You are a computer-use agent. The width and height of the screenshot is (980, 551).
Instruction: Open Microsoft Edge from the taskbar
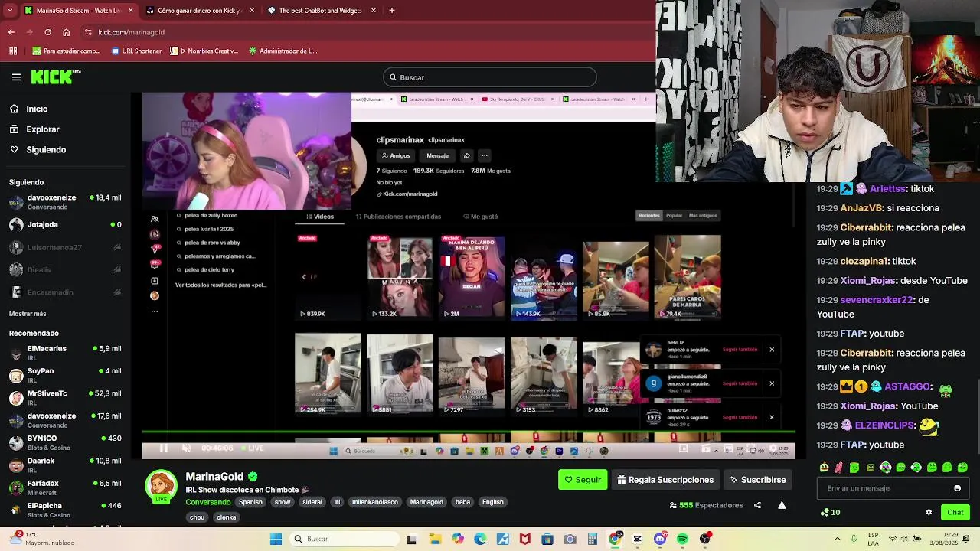pos(480,539)
